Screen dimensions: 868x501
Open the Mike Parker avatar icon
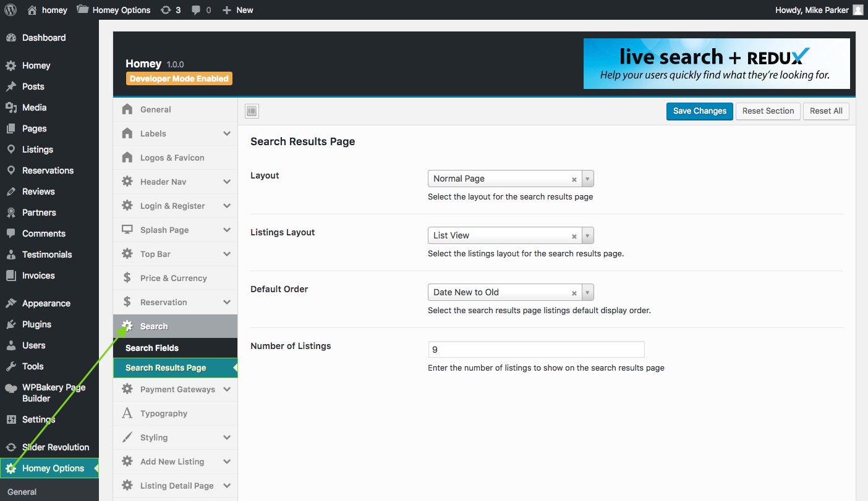click(x=857, y=10)
